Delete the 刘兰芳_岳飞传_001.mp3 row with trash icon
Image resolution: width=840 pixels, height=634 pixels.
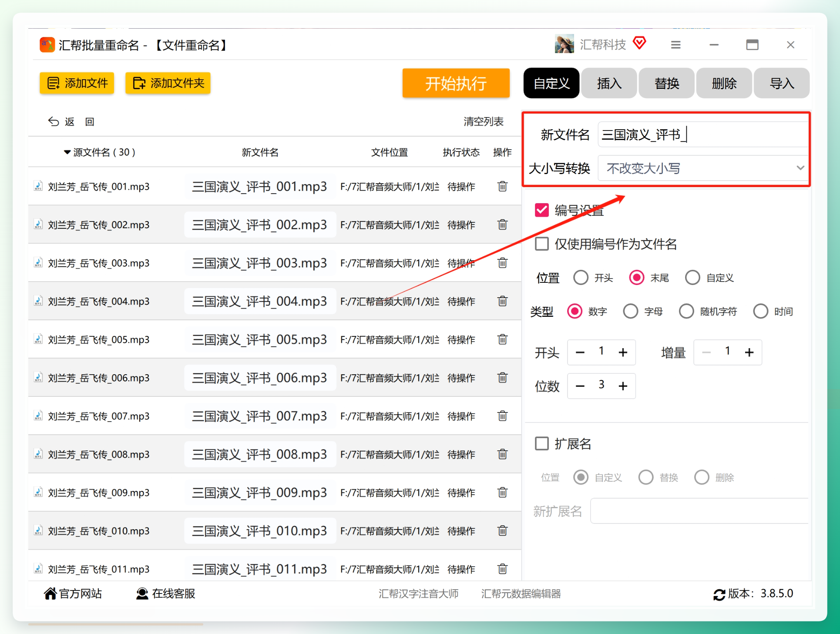[x=502, y=186]
